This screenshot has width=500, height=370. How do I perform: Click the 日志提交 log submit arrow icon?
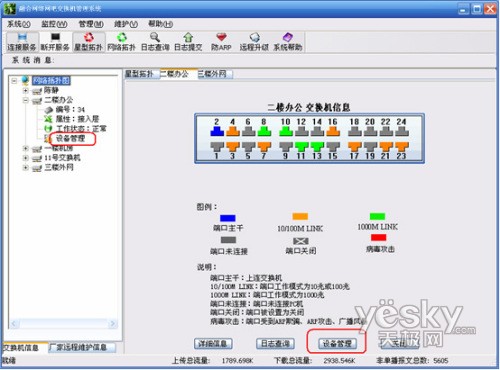188,42
